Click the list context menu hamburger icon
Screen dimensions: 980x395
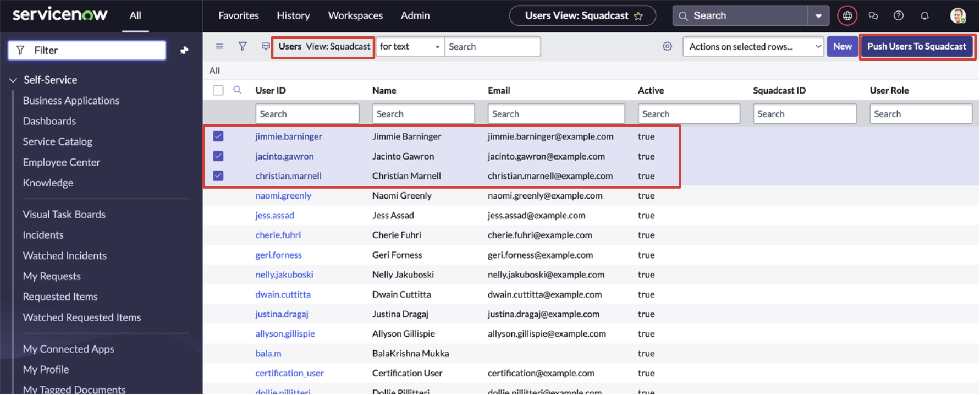point(219,46)
